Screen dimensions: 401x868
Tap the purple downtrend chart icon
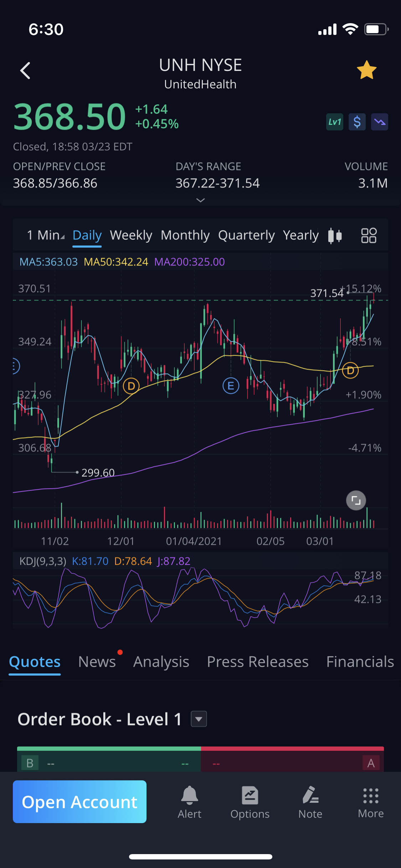coord(379,122)
